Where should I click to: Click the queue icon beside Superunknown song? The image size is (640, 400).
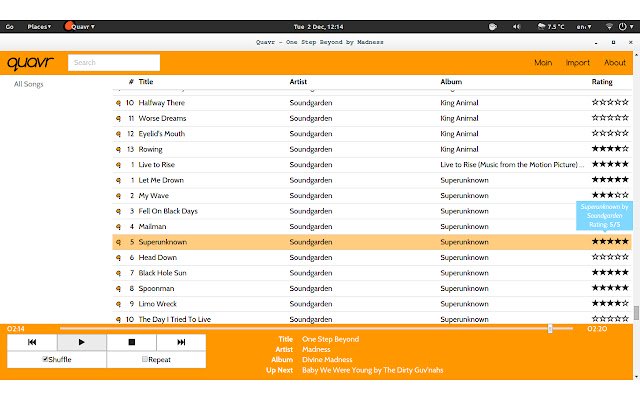click(x=118, y=242)
